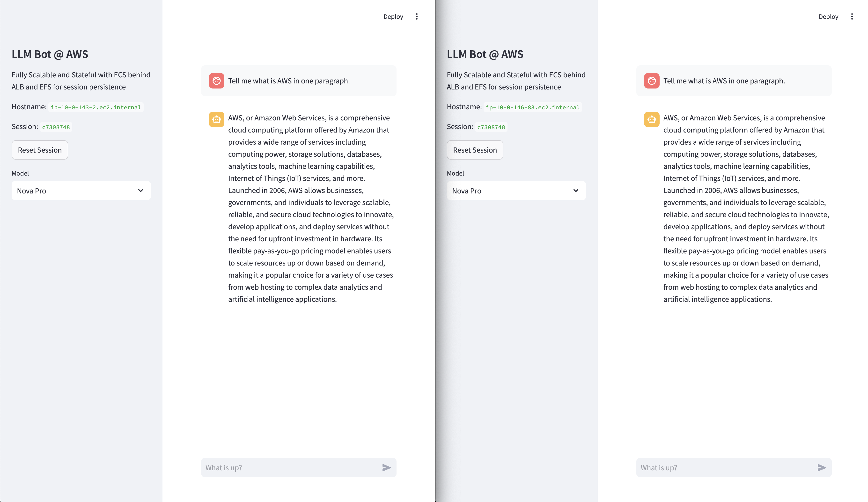Screen dimensions: 868x502
Task: Click the robot assistant avatar in right chat
Action: click(x=651, y=119)
